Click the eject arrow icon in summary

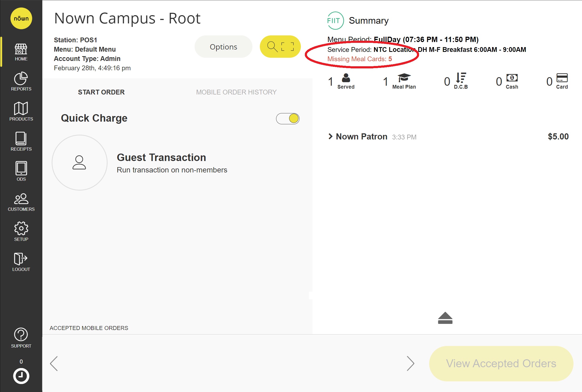[x=445, y=318]
